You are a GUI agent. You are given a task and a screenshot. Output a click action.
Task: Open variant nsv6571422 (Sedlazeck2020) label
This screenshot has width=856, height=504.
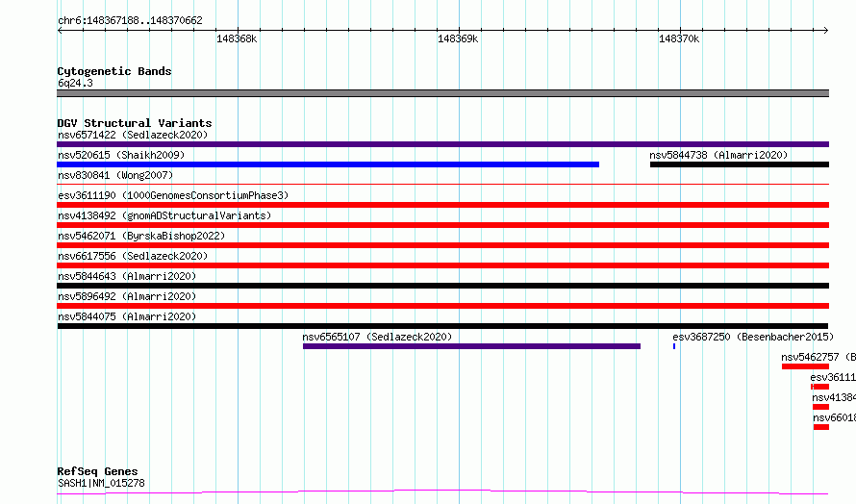[133, 135]
